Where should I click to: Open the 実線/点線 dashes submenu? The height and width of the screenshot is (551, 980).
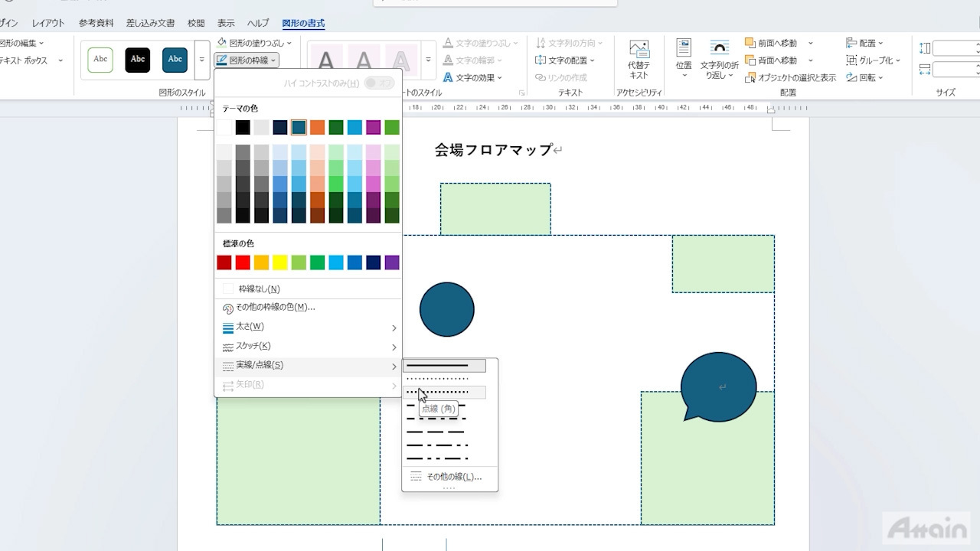308,366
